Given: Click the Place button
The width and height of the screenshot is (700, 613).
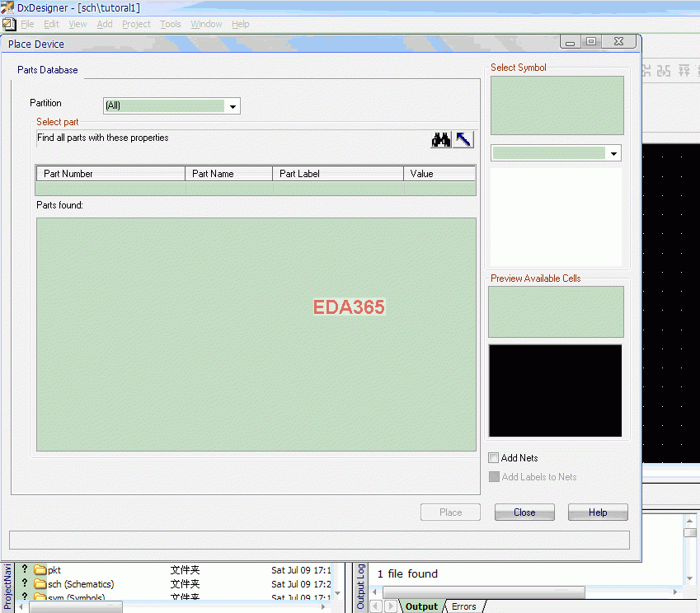Looking at the screenshot, I should click(450, 512).
